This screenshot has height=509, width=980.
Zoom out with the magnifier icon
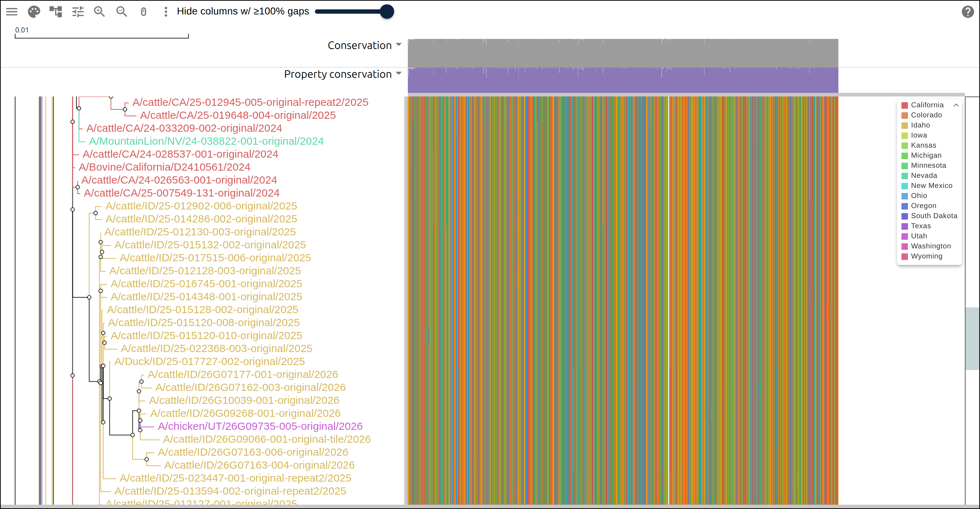coord(122,12)
